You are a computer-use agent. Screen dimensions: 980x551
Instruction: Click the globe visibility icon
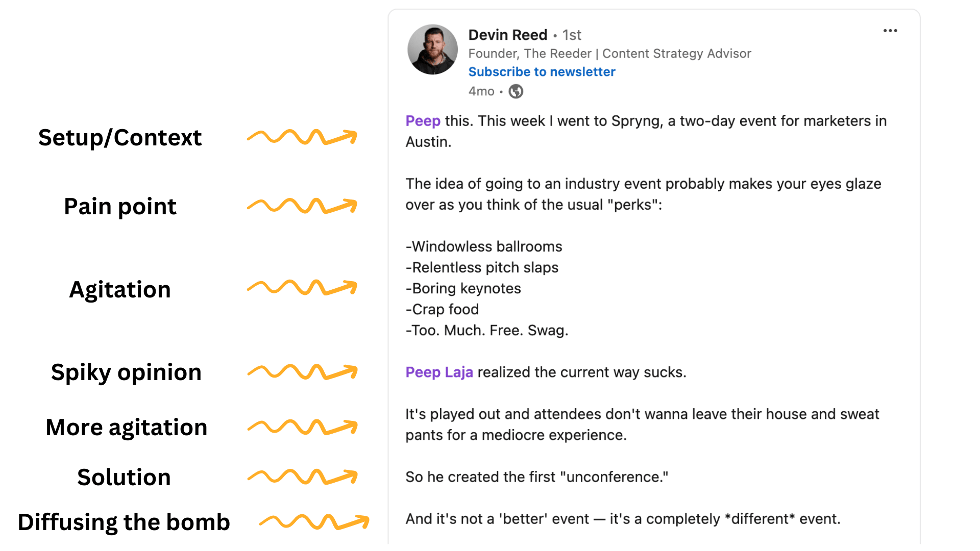516,91
